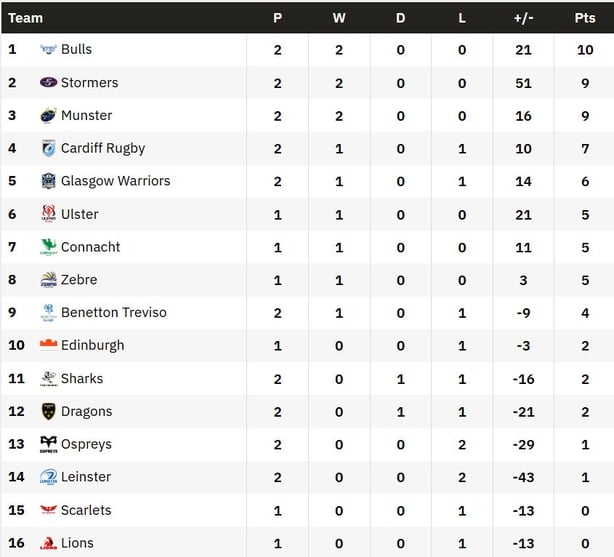This screenshot has width=614, height=557.
Task: Open the Benetton Treviso team link
Action: [x=113, y=312]
